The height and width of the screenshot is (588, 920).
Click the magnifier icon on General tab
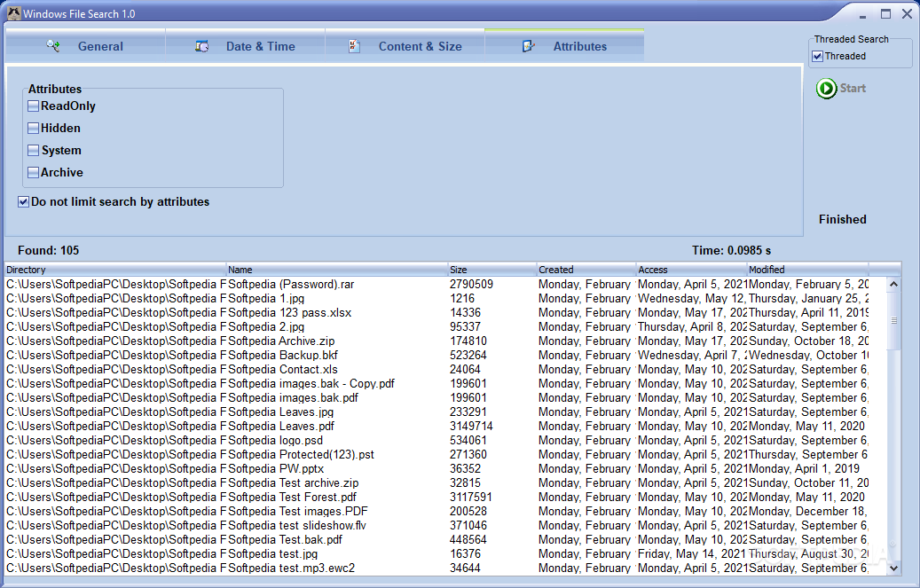(x=53, y=46)
